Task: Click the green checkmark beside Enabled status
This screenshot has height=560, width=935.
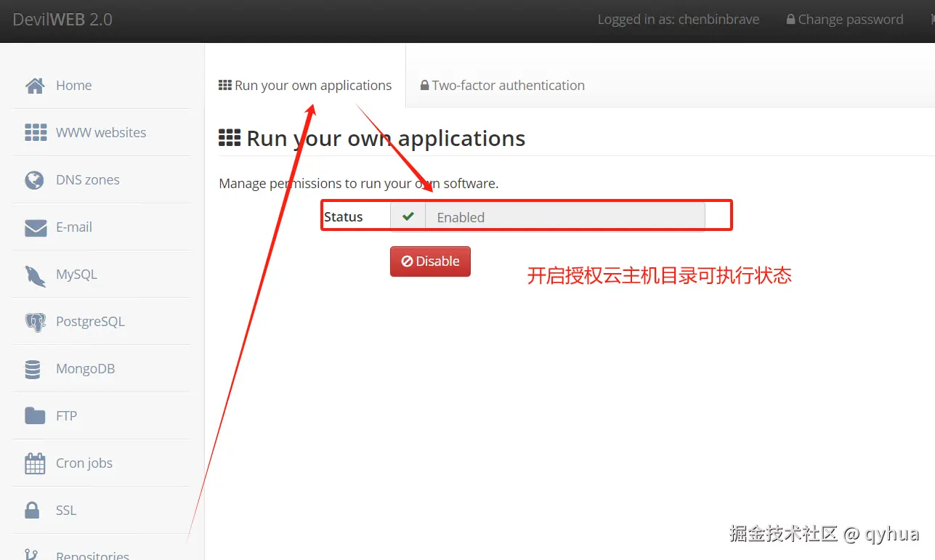Action: coord(408,216)
